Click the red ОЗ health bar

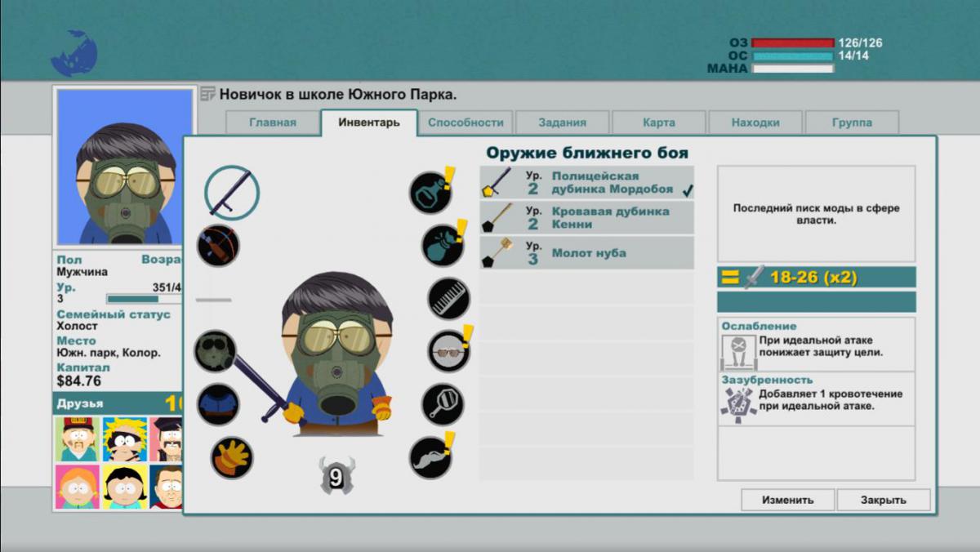coord(793,43)
